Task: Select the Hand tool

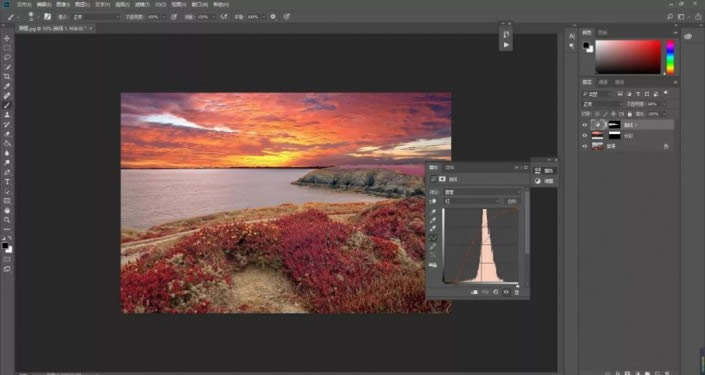Action: pyautogui.click(x=7, y=210)
